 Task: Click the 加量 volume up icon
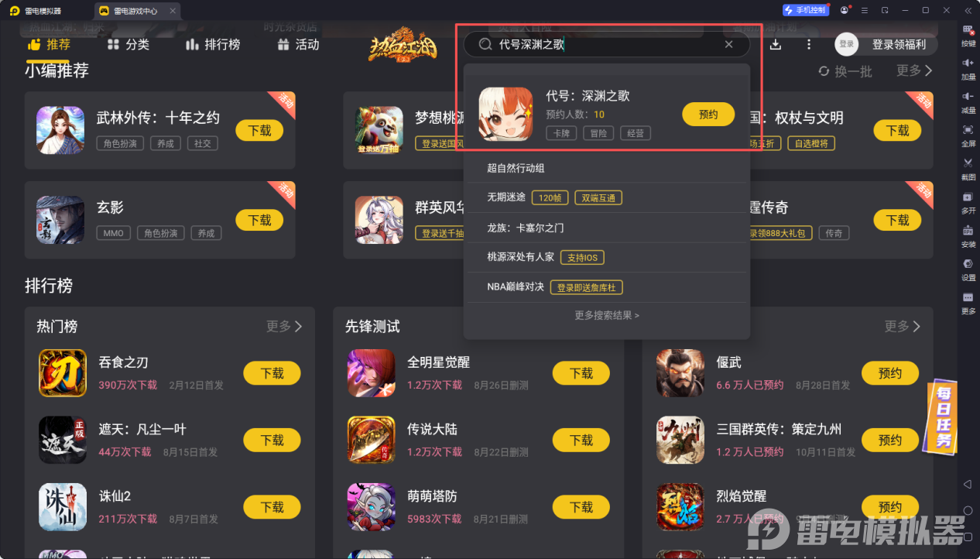[x=968, y=69]
